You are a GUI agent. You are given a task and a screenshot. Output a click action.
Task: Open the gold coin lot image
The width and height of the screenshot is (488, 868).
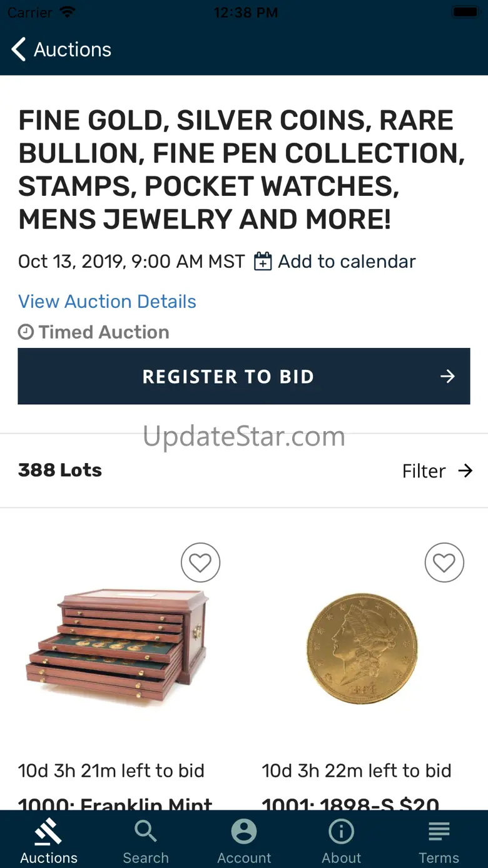tap(362, 648)
